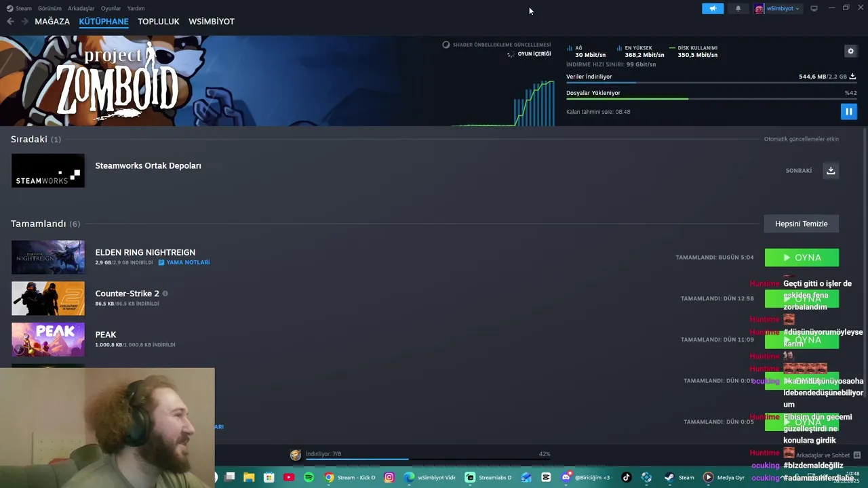Viewport: 868px width, 488px height.
Task: Open CapCut from the taskbar
Action: (546, 477)
